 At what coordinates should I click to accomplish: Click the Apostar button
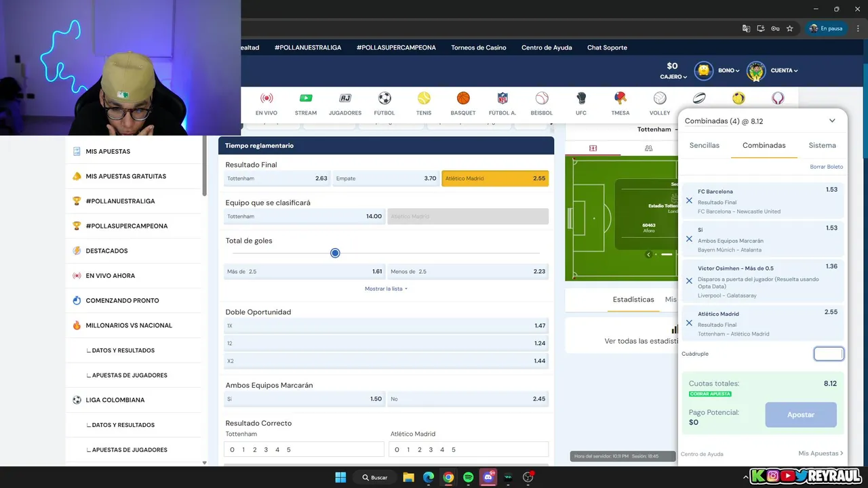pos(801,415)
